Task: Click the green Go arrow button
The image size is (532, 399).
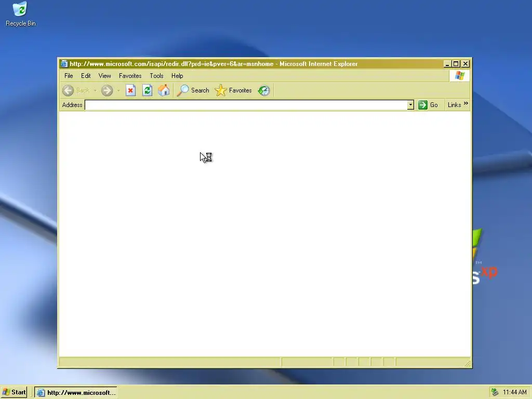Action: pos(423,105)
